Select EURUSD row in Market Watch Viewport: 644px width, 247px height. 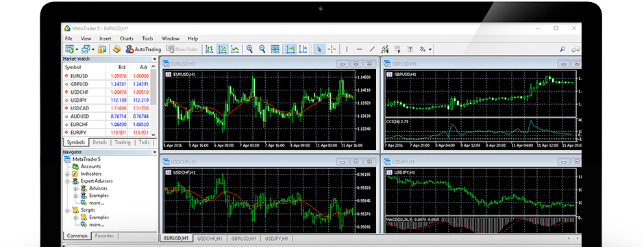[106, 76]
